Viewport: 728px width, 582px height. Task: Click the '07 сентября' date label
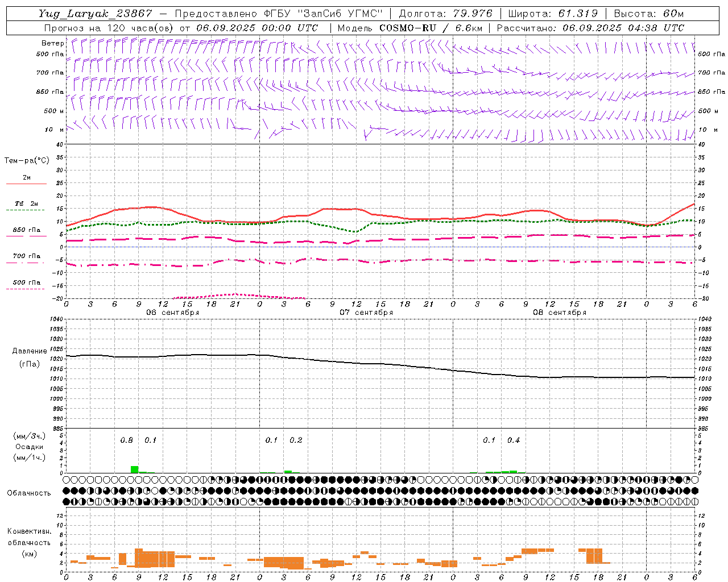[366, 313]
